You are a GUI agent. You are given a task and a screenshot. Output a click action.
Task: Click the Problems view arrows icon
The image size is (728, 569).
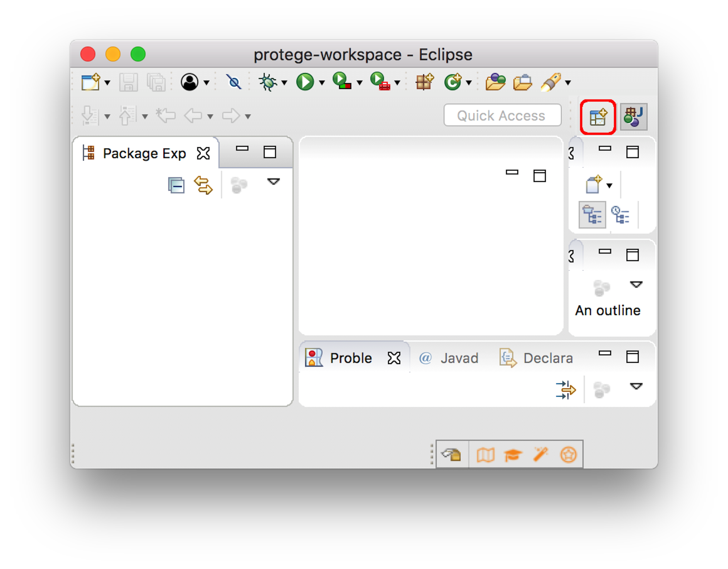pyautogui.click(x=566, y=390)
